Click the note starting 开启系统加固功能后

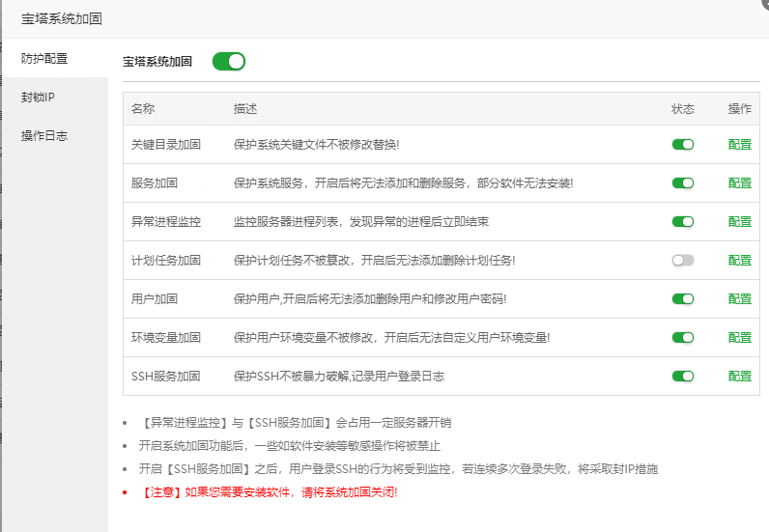click(x=290, y=446)
